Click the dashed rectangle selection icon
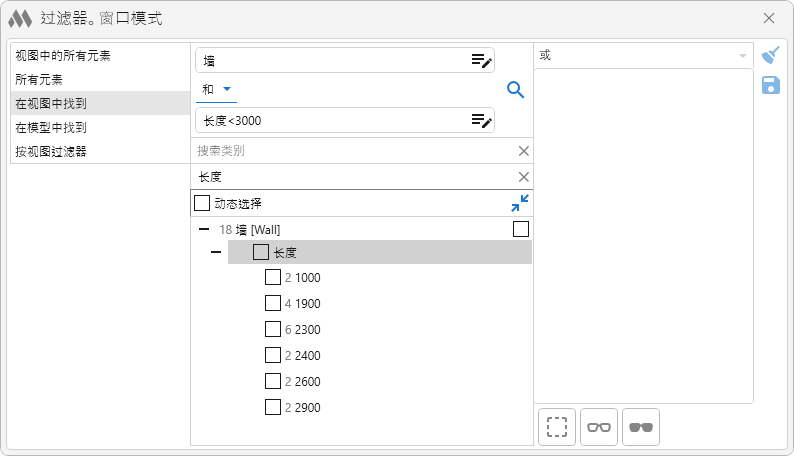The height and width of the screenshot is (456, 794). [x=557, y=427]
